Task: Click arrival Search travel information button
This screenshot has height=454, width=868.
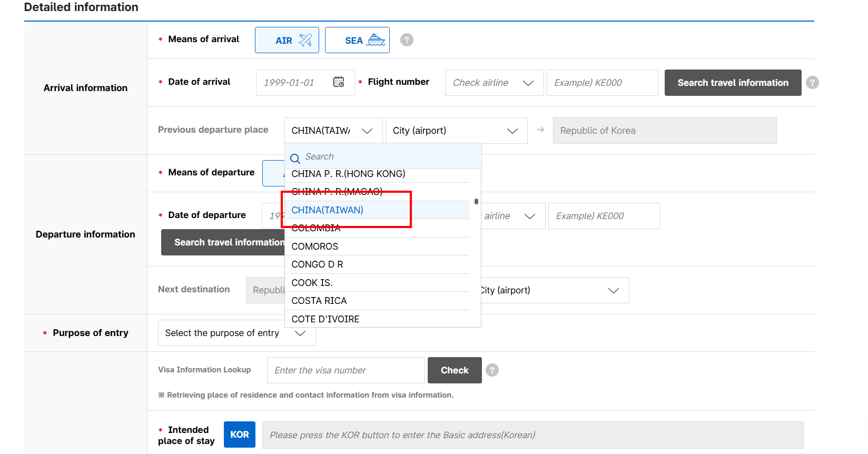Action: click(733, 83)
